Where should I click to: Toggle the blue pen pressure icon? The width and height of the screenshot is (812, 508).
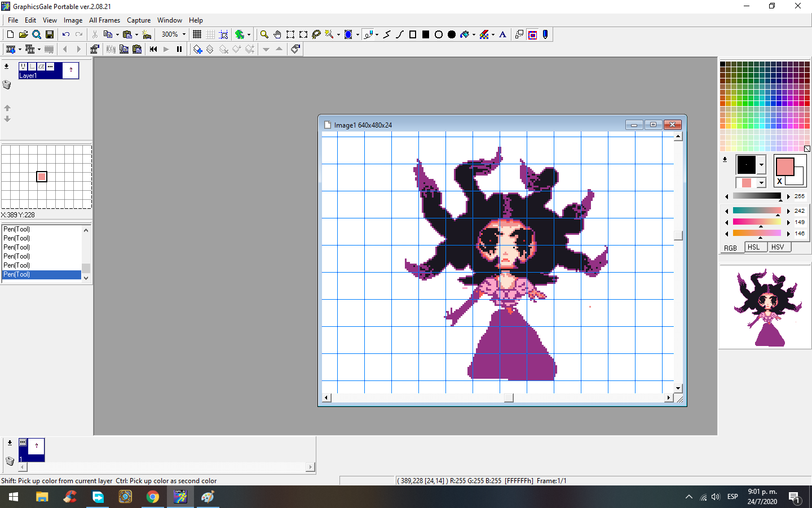click(x=545, y=34)
